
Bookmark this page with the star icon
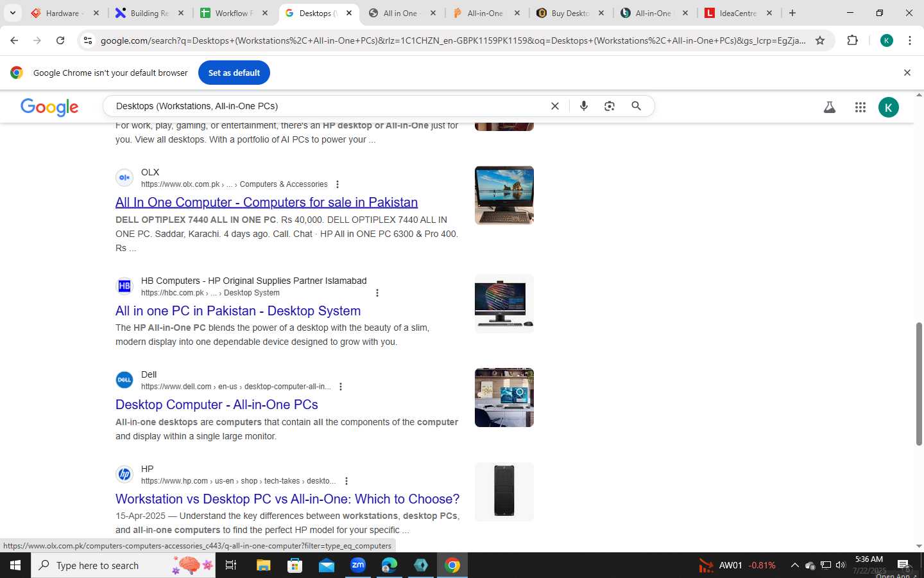[820, 40]
